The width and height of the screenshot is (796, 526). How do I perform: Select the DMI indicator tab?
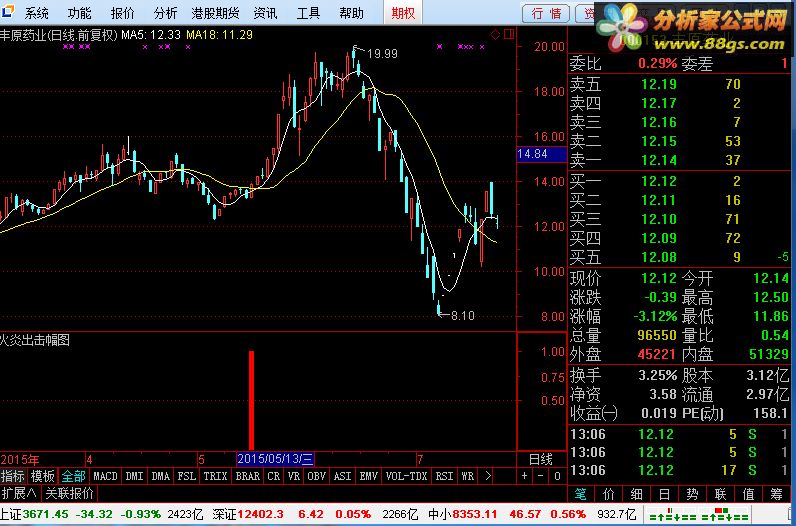(x=135, y=476)
